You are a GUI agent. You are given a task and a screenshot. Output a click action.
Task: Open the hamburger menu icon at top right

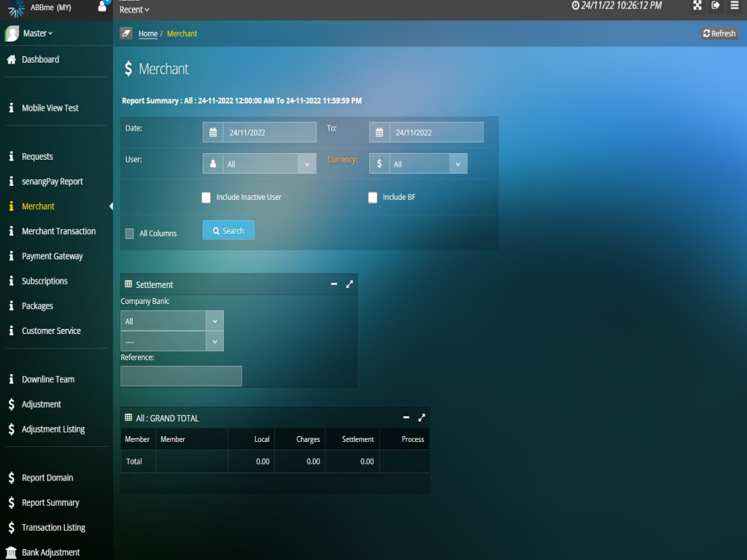pos(735,6)
